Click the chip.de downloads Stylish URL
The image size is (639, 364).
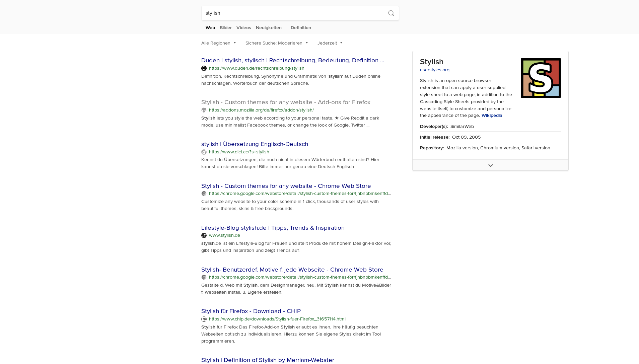tap(277, 319)
